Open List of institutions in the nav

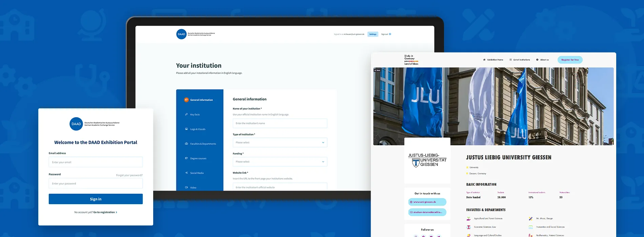click(520, 60)
